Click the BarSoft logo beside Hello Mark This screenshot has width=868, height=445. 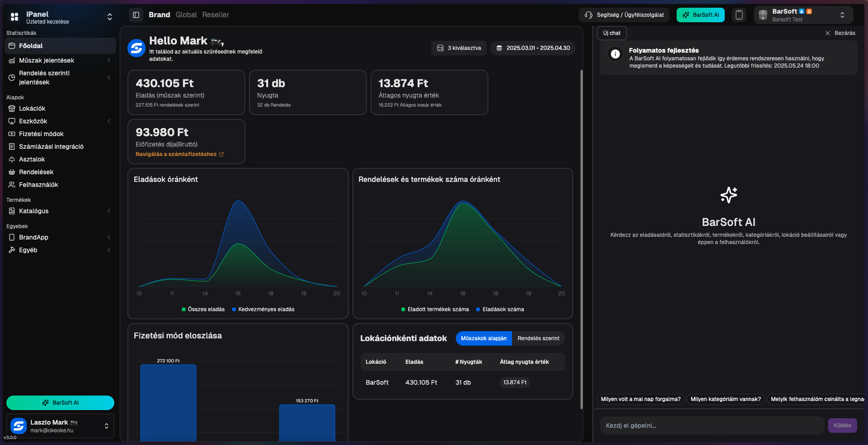137,48
